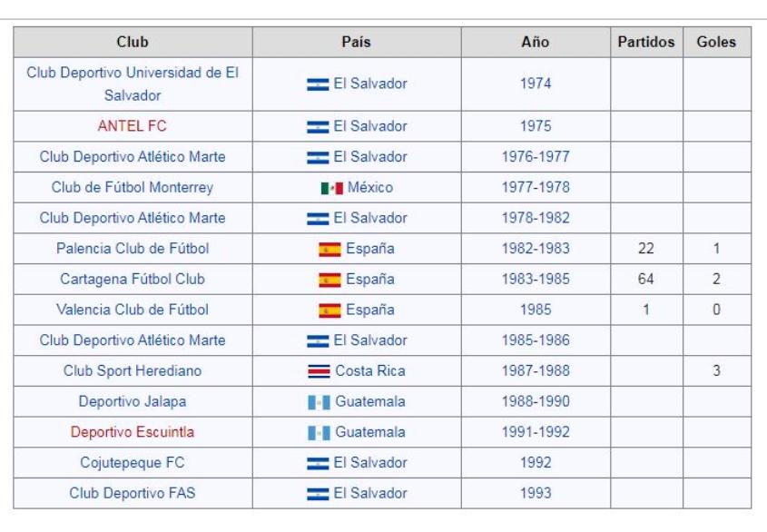The width and height of the screenshot is (767, 532).
Task: Click the Guatemala flag in Deportivo Jalapa row
Action: [319, 402]
